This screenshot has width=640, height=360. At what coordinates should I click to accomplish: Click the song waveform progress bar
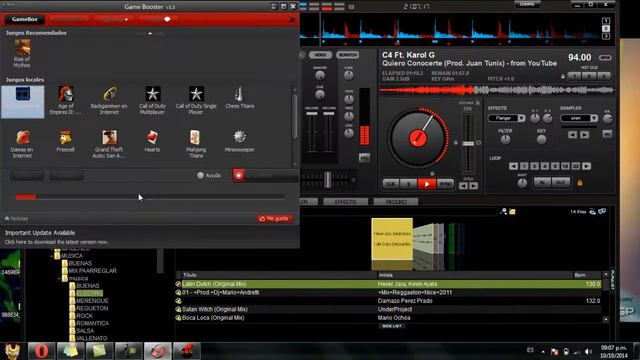coord(497,90)
